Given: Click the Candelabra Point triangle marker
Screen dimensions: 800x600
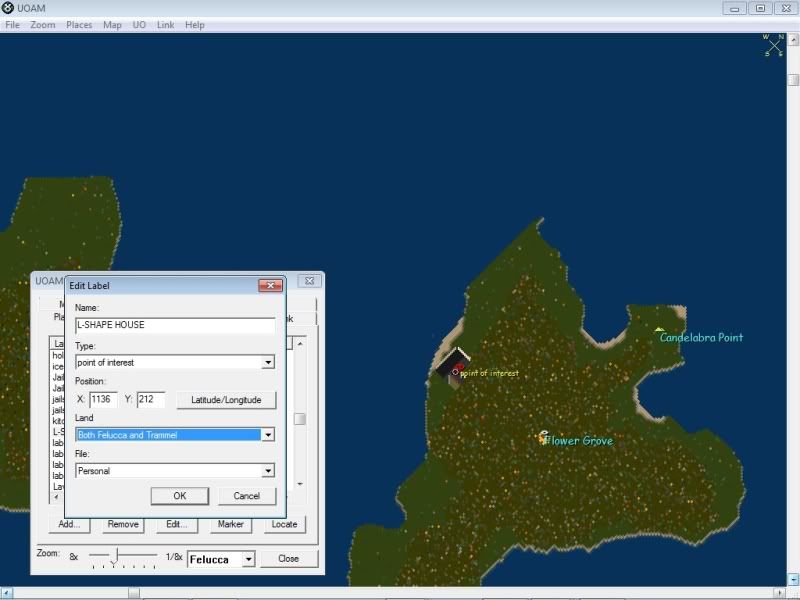Looking at the screenshot, I should click(x=659, y=330).
